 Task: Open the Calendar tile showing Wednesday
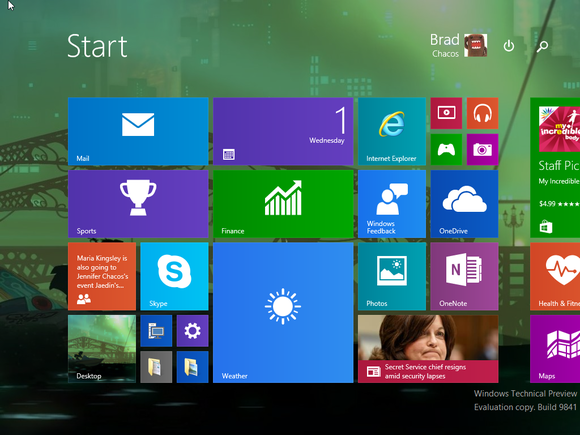click(x=283, y=131)
